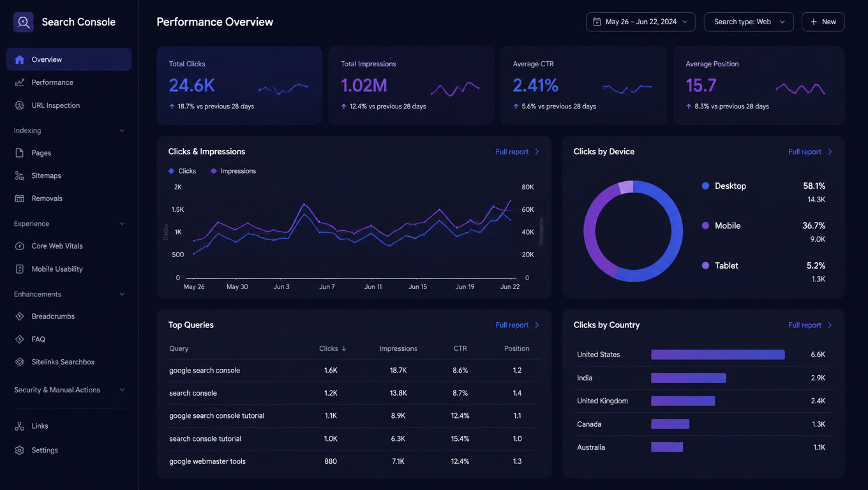Click the sort arrow next to Clicks column
This screenshot has height=490, width=868.
(x=344, y=348)
